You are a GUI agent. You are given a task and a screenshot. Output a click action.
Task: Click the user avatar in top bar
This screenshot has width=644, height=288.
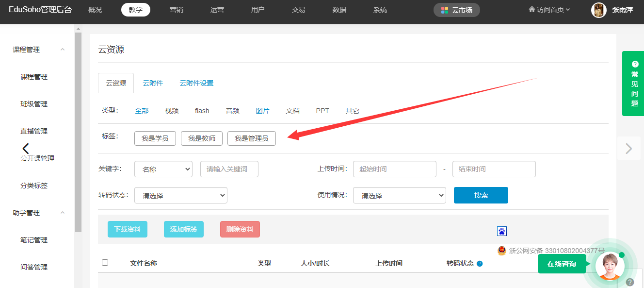click(x=599, y=10)
